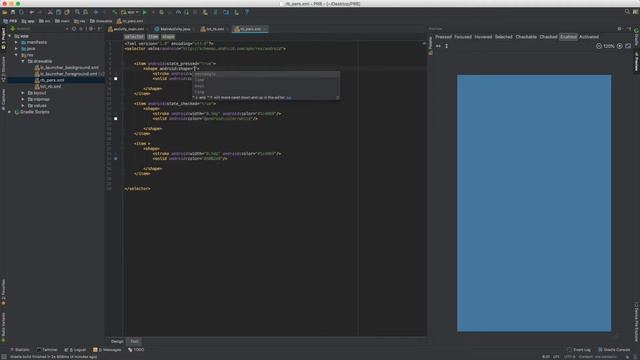Toggle the Checked preview state
The image size is (640, 360).
[548, 37]
